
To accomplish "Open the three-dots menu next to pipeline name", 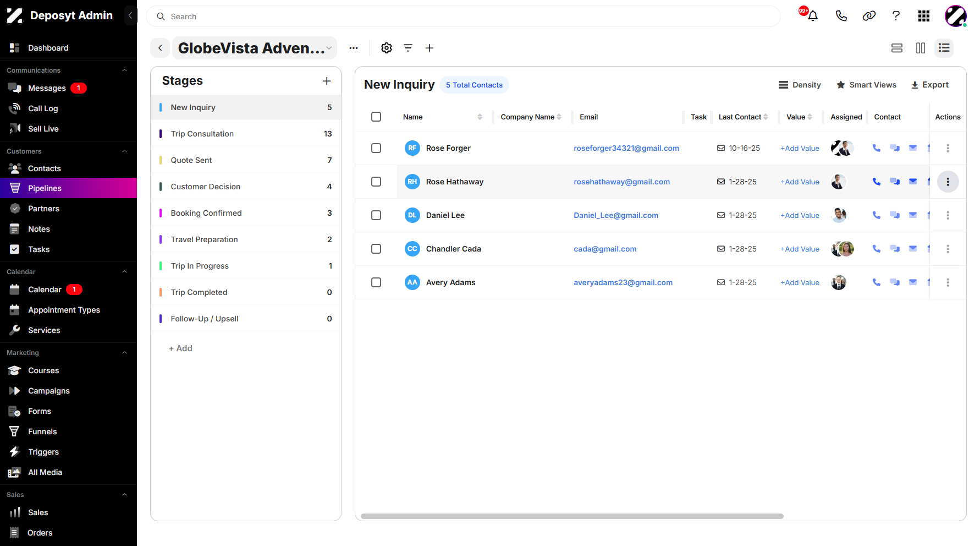I will click(354, 48).
